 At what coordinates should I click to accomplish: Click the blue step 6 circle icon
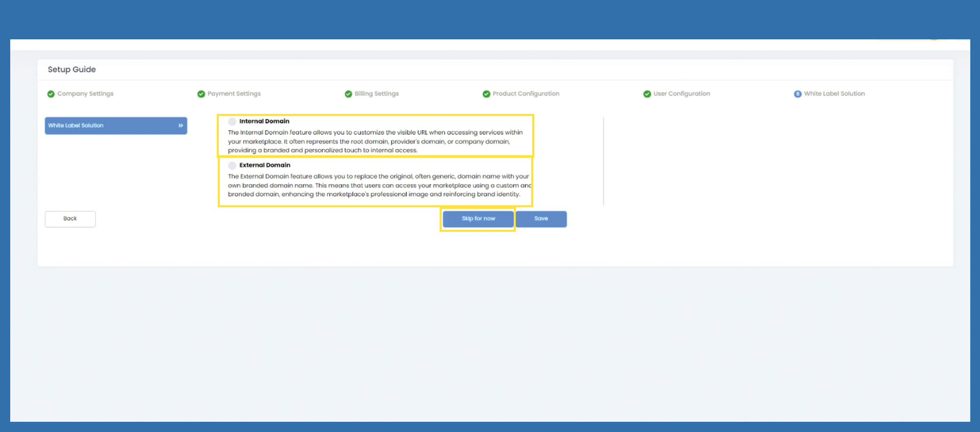(797, 94)
